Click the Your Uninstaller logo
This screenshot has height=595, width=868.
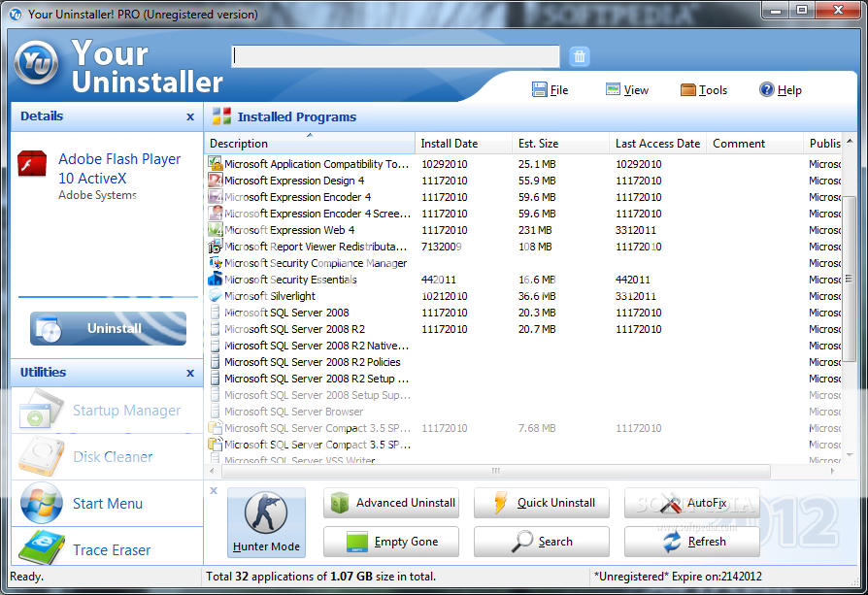pyautogui.click(x=36, y=62)
